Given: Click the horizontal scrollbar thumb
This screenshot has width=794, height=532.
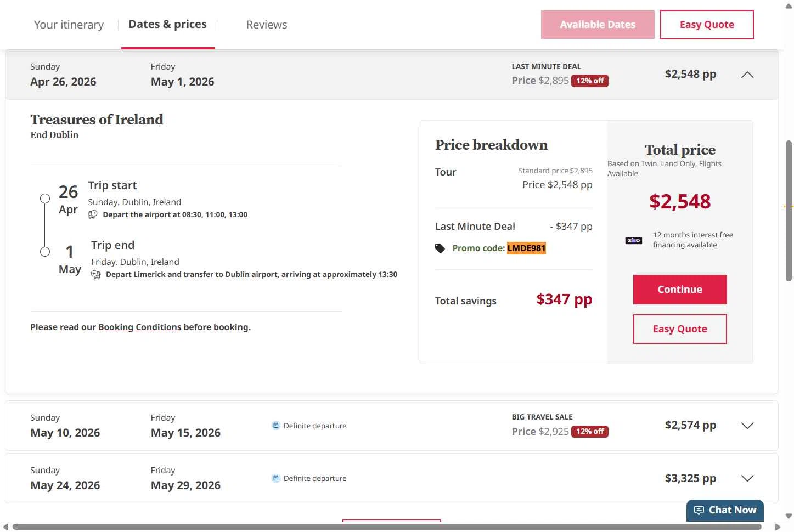Looking at the screenshot, I should coord(387,527).
